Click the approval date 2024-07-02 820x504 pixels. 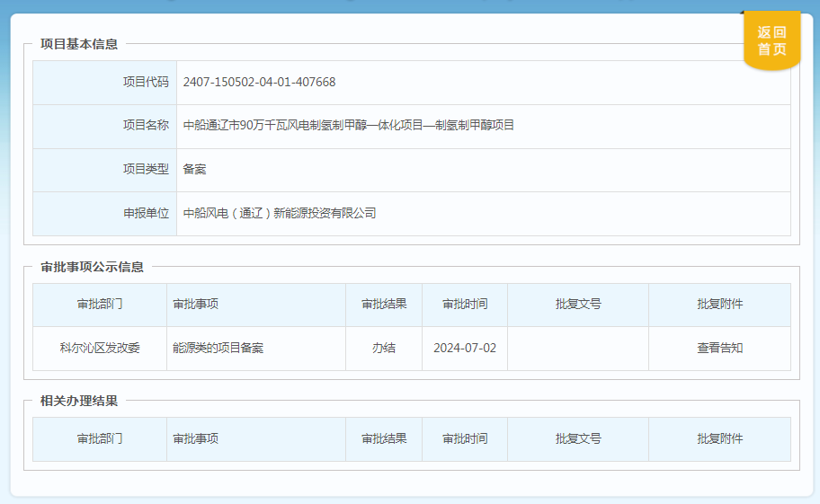[x=465, y=348]
